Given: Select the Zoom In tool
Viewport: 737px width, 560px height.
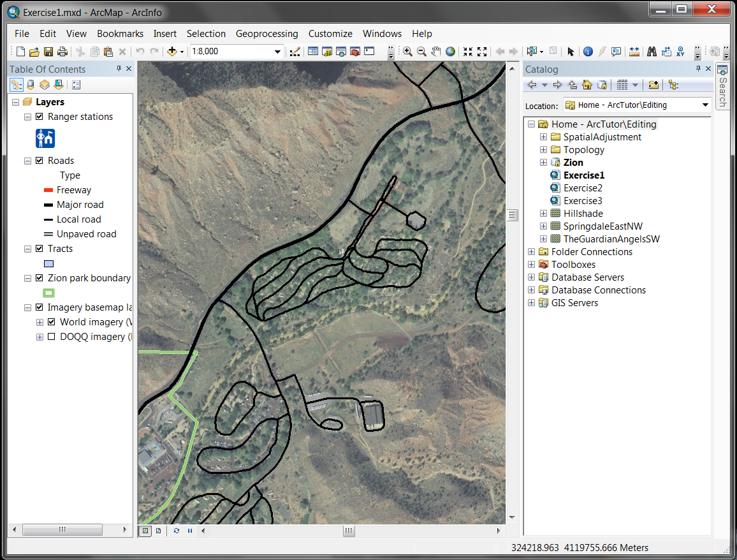Looking at the screenshot, I should (x=408, y=52).
